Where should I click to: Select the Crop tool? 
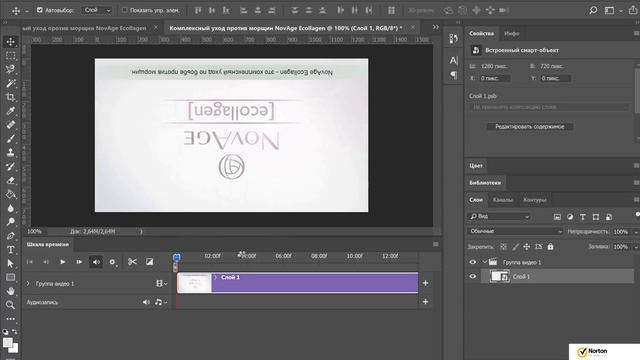pos(11,97)
